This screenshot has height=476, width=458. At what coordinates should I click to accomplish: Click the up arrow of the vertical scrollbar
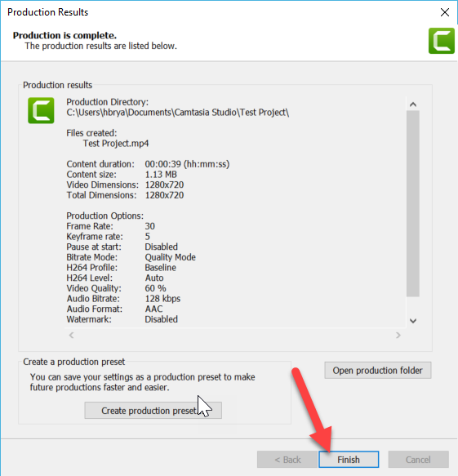pos(413,105)
